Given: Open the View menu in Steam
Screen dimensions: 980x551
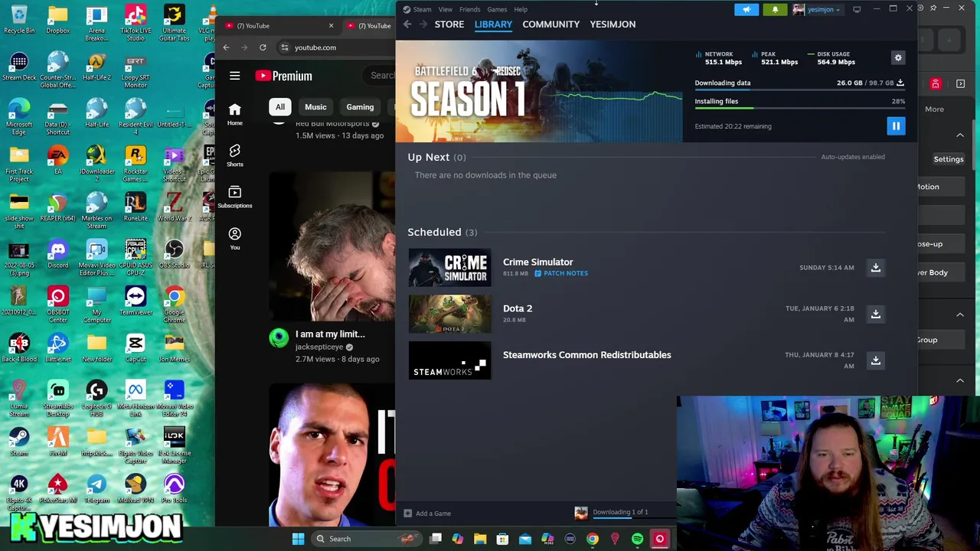Looking at the screenshot, I should coord(445,9).
